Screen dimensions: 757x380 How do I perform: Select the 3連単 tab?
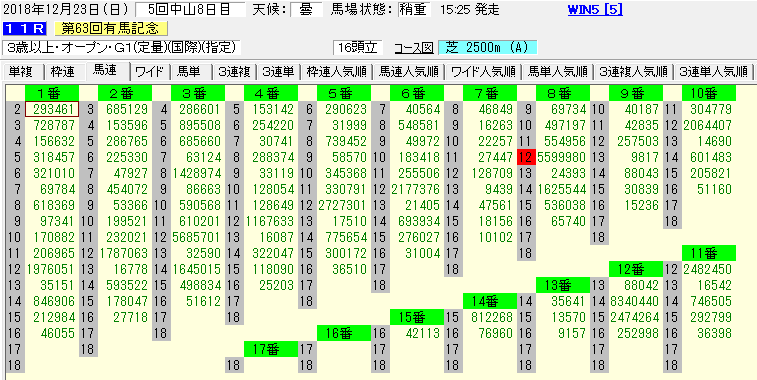278,72
